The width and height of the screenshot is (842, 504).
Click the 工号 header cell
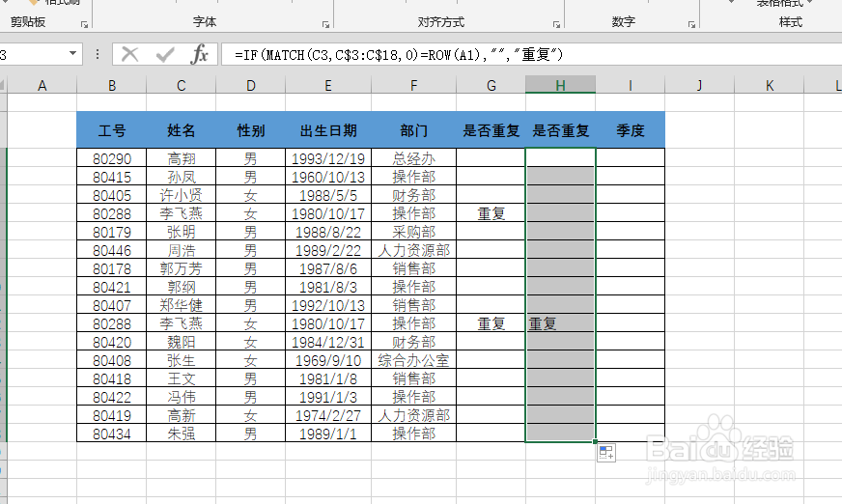click(112, 130)
